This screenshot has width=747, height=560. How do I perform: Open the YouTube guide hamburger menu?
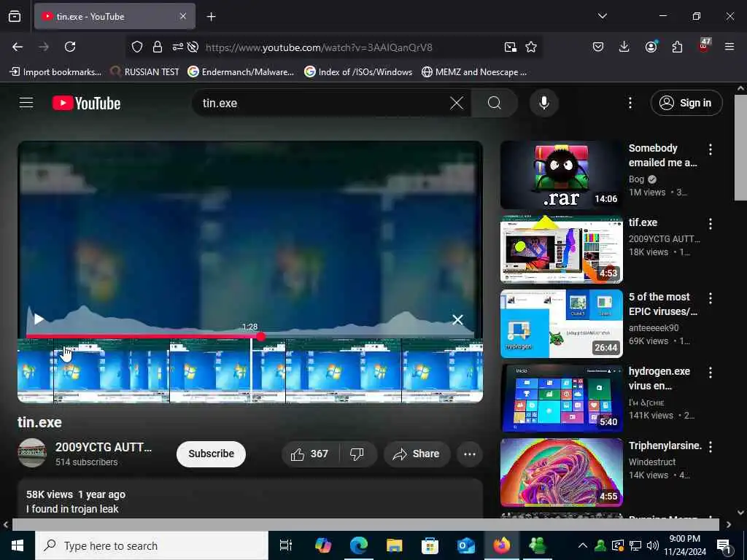26,103
